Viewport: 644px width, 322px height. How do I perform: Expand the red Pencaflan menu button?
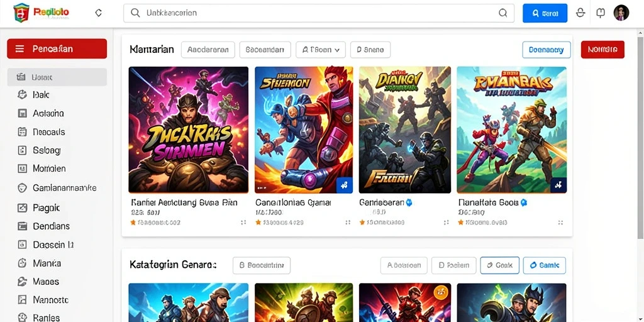pyautogui.click(x=57, y=49)
